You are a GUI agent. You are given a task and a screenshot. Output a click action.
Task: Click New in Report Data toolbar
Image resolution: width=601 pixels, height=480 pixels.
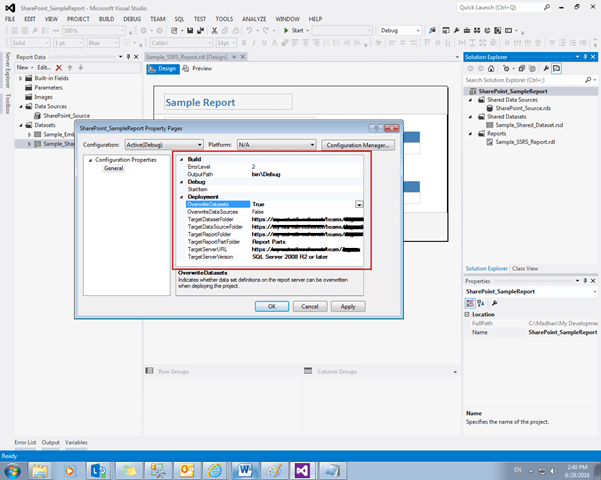point(25,67)
